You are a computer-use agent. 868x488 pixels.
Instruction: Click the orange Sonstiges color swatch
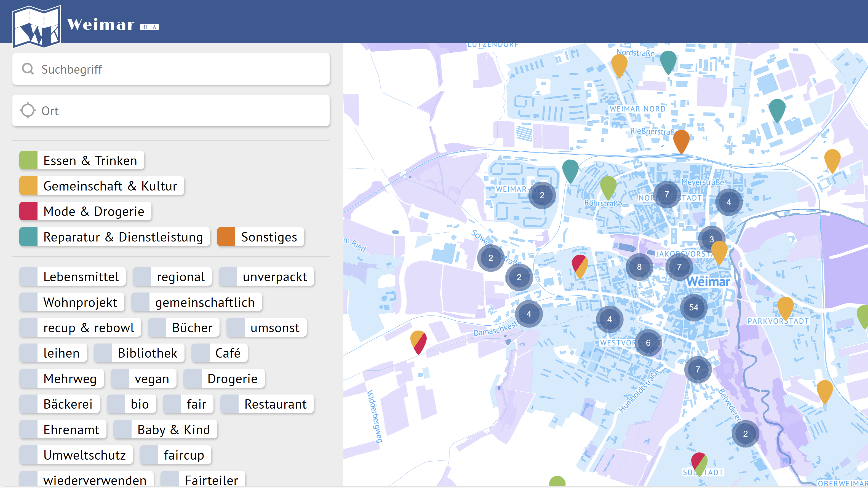[226, 237]
